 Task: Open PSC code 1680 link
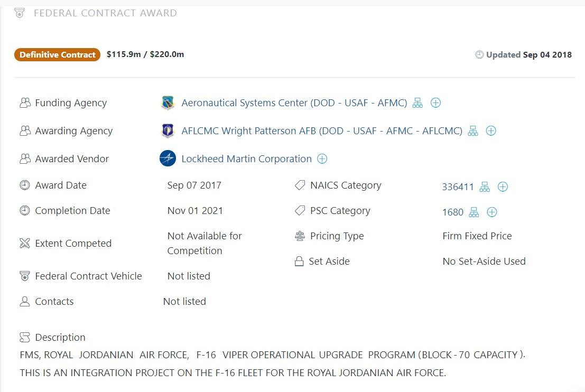[x=452, y=212]
